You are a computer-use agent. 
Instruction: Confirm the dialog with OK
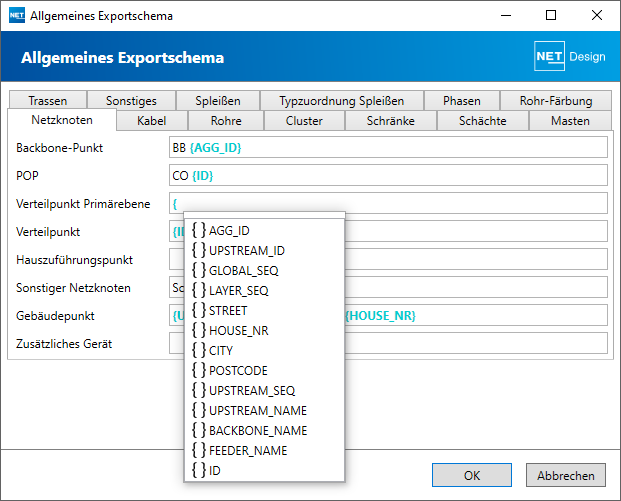[472, 475]
